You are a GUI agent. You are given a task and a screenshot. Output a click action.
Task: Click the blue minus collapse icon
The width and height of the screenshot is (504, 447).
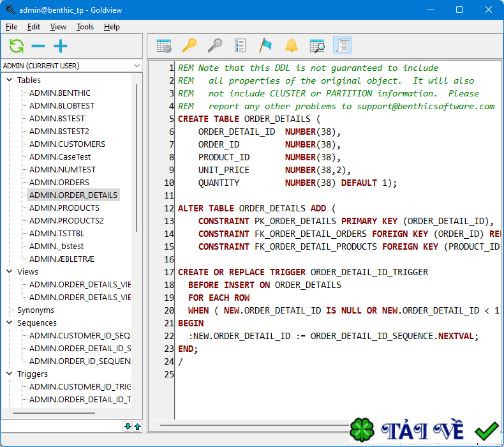(x=38, y=46)
